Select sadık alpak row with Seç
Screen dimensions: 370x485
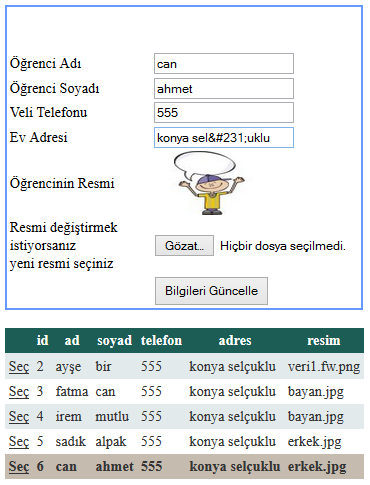point(19,441)
